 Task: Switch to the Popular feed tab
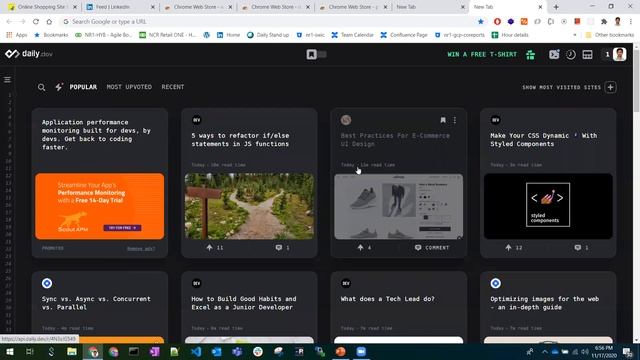(83, 87)
